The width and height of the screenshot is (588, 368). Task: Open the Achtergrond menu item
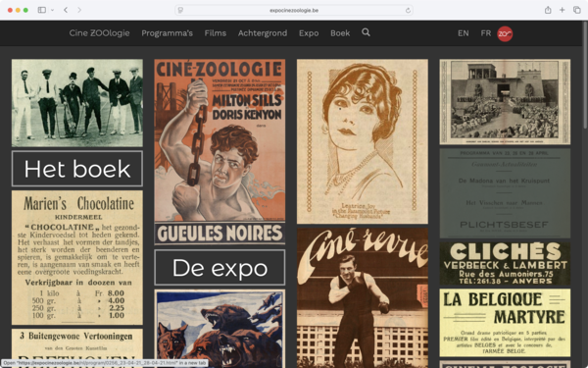pyautogui.click(x=263, y=33)
